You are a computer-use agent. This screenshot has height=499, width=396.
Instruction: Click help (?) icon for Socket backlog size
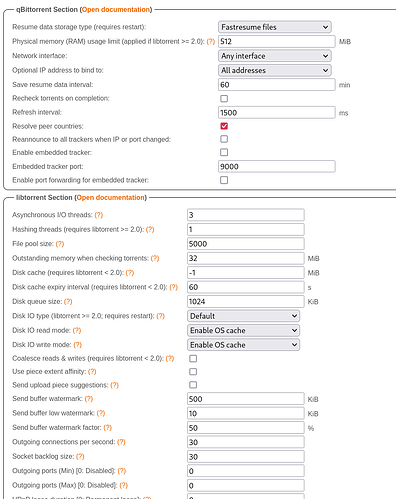80,456
